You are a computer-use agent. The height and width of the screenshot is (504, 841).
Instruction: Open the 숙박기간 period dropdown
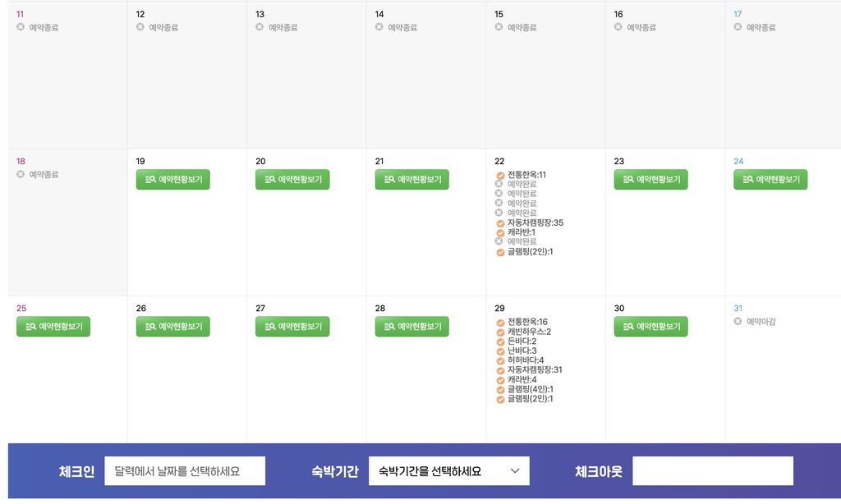[x=449, y=471]
